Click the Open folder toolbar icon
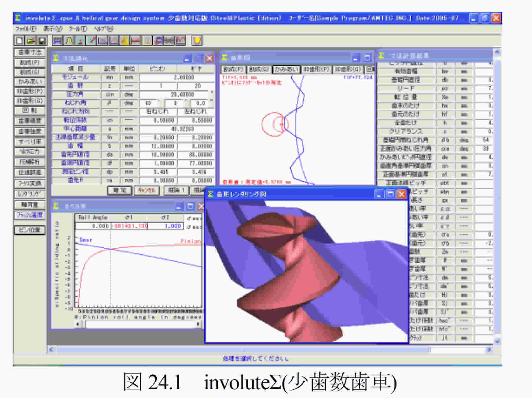The image size is (532, 398). 31,40
